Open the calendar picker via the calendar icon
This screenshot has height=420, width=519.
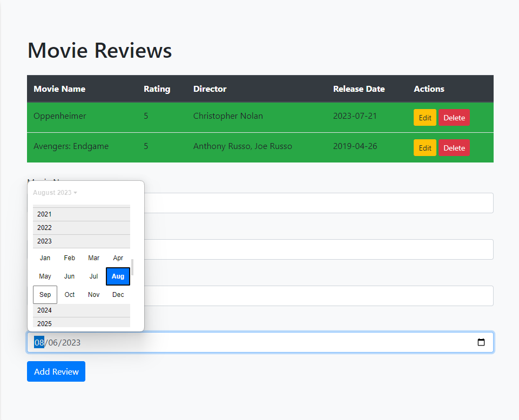tap(481, 342)
